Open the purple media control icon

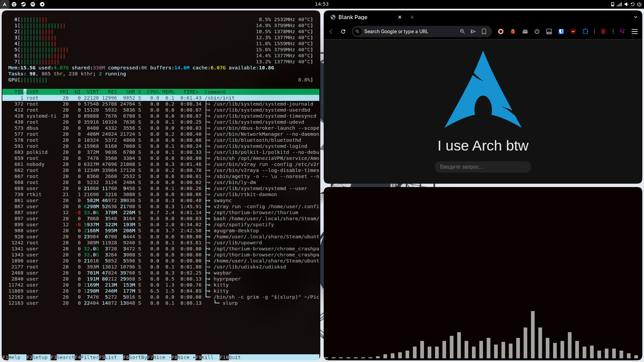coord(622,32)
